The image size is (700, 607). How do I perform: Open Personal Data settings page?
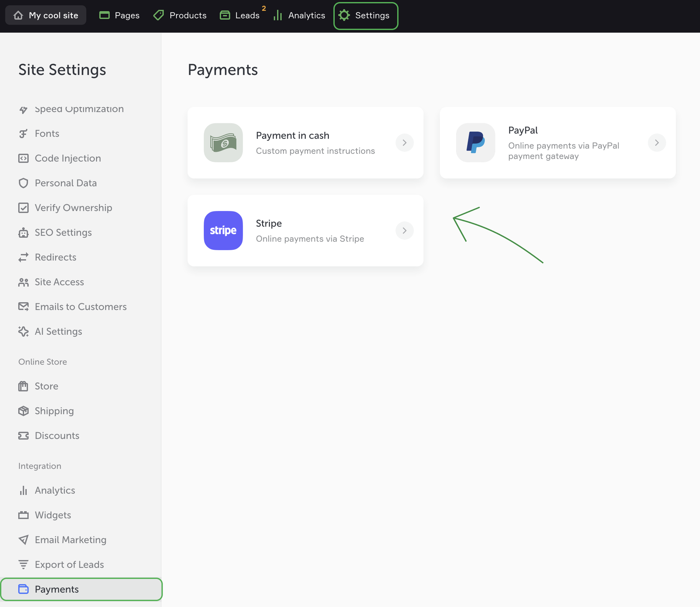tap(66, 183)
